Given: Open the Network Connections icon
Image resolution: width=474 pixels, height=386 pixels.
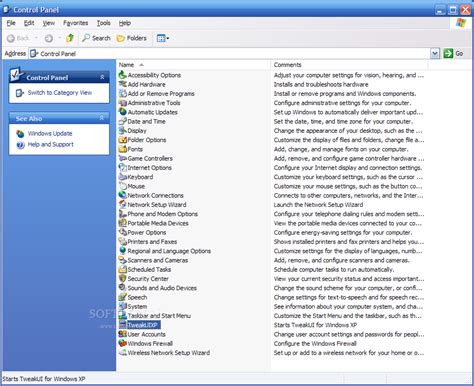Looking at the screenshot, I should pyautogui.click(x=123, y=195).
